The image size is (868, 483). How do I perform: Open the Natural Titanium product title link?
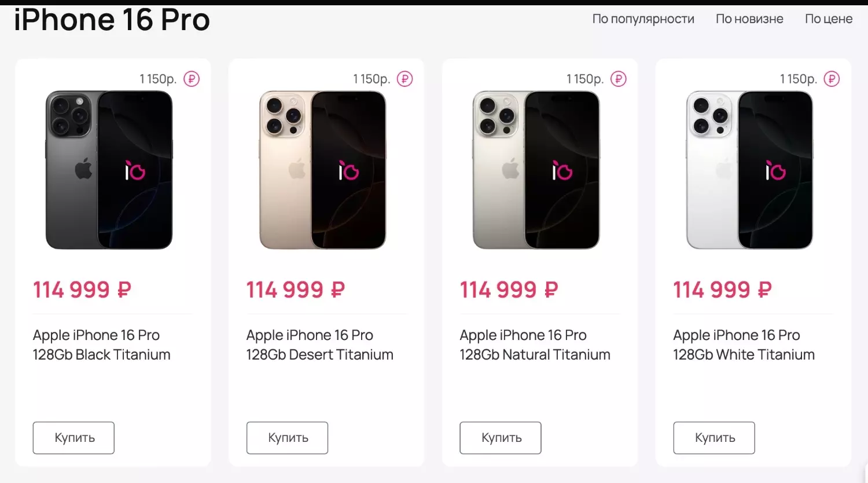tap(535, 345)
